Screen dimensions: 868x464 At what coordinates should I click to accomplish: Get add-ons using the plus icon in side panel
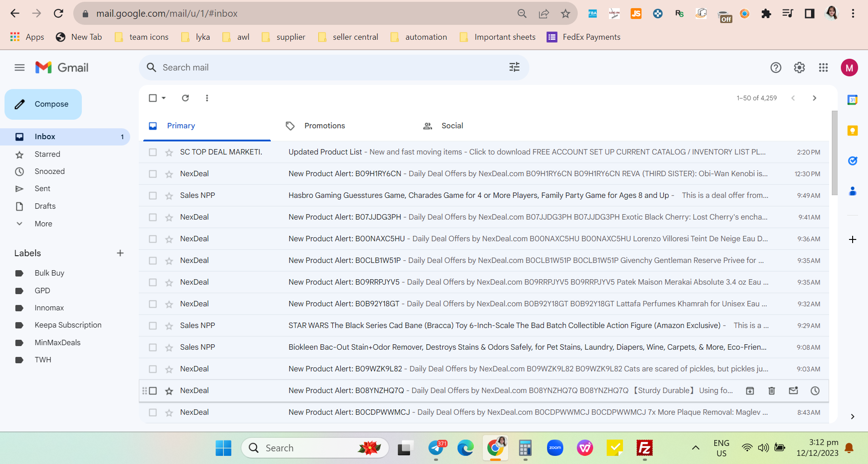point(853,239)
